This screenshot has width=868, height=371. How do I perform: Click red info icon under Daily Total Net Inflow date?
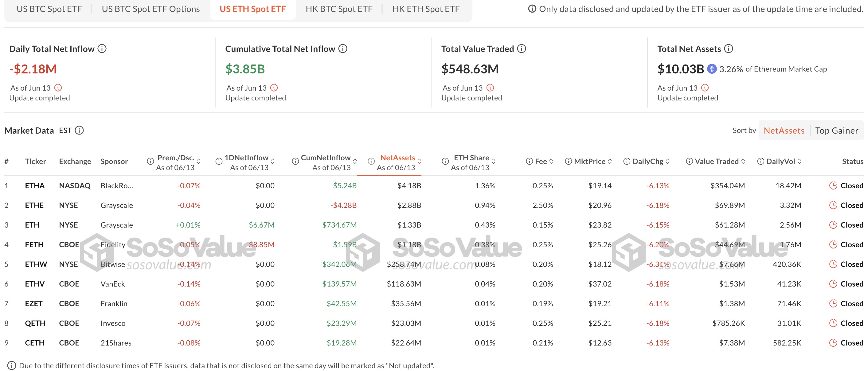pos(58,88)
